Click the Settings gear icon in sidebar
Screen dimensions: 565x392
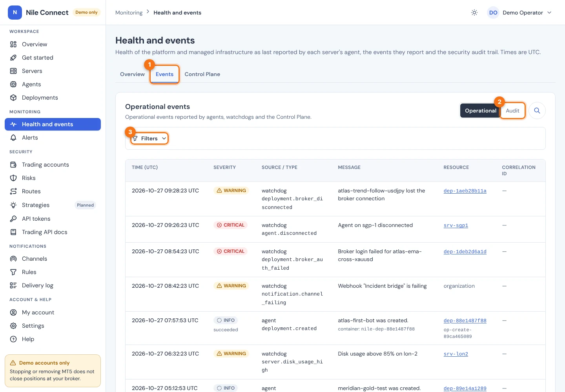tap(13, 326)
